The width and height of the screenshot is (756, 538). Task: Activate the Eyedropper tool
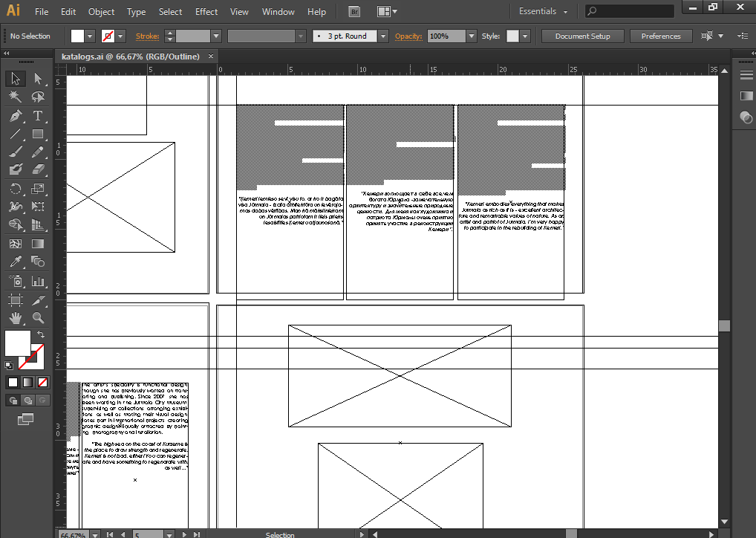point(15,262)
